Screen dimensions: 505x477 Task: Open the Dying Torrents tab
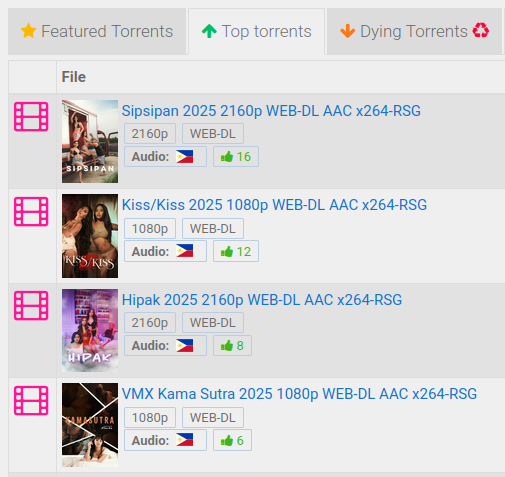tap(414, 31)
